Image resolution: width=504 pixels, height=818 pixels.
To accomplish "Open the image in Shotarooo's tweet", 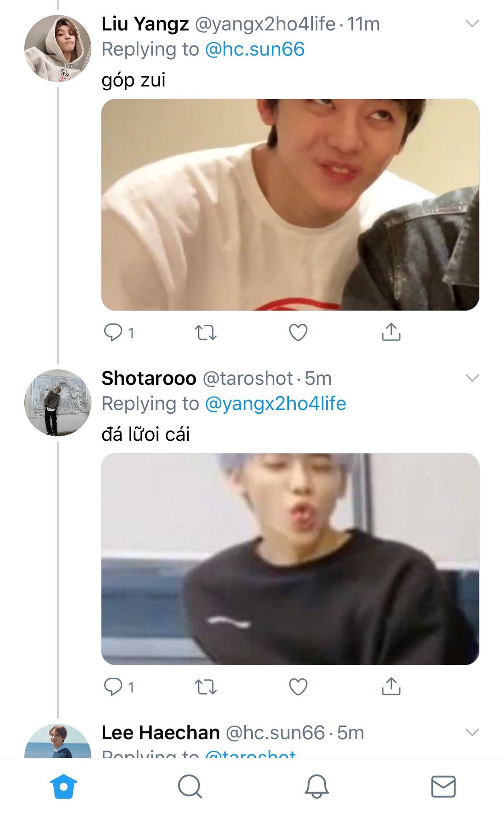I will pyautogui.click(x=290, y=559).
